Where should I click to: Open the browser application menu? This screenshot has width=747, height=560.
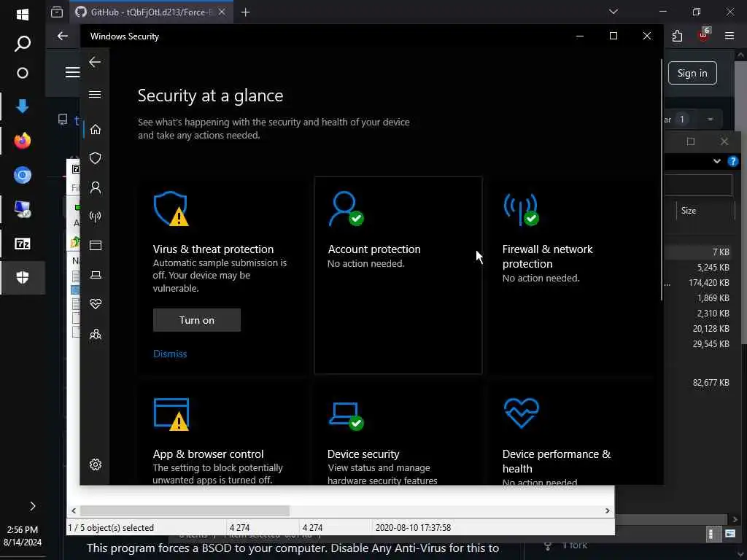pos(729,36)
